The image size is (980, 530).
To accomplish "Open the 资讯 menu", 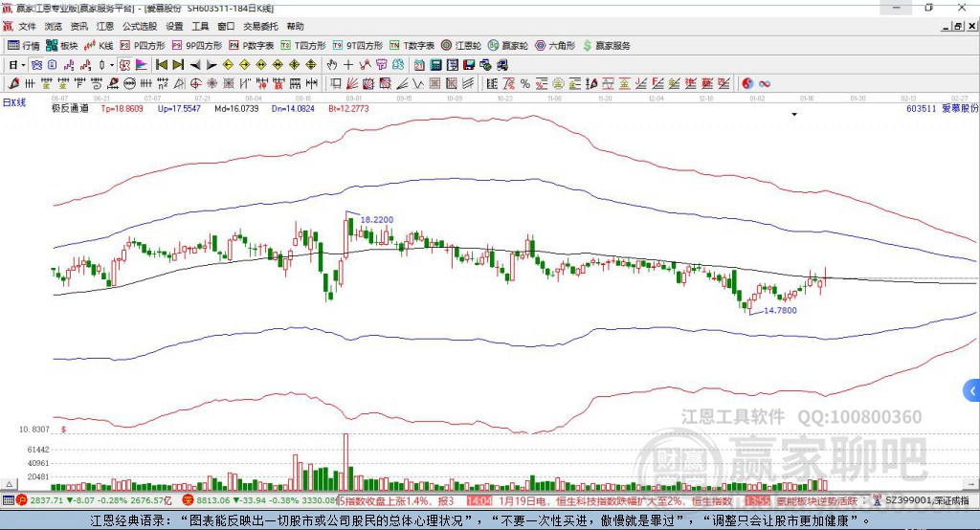I will coord(78,26).
